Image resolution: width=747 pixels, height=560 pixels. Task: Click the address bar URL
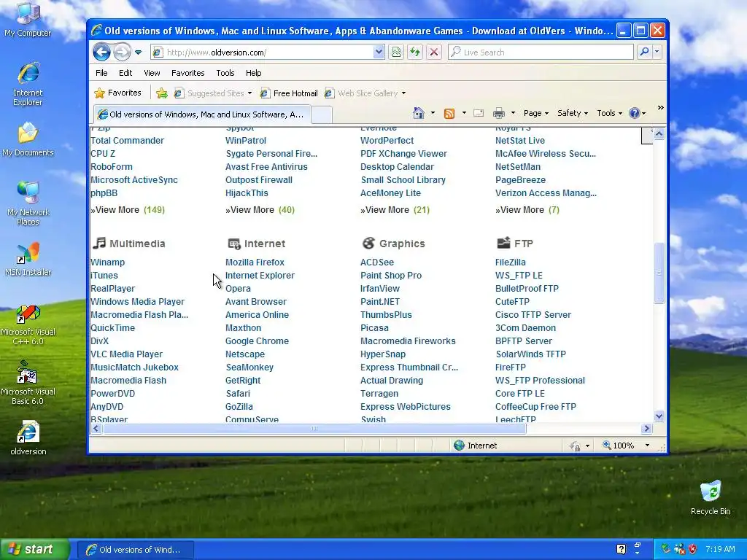(217, 52)
